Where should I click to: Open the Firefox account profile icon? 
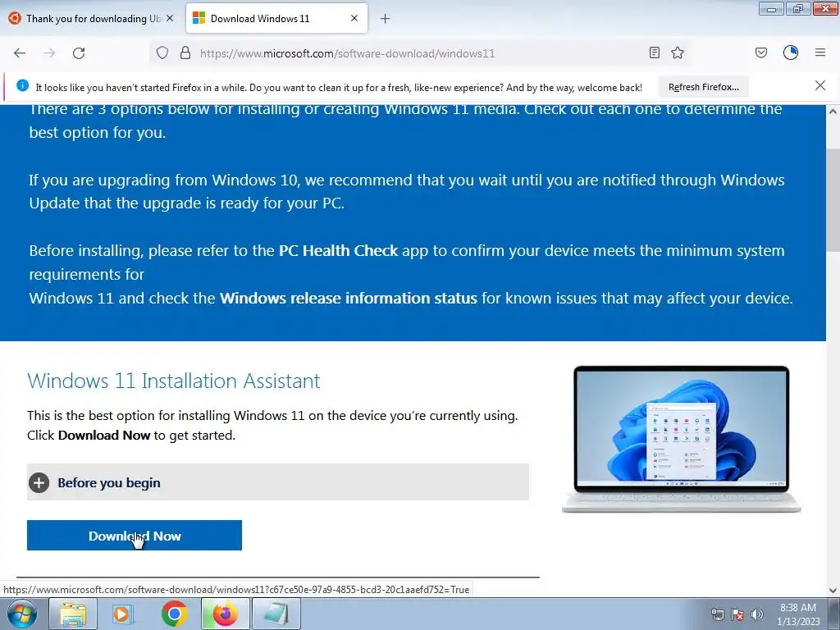(x=791, y=52)
